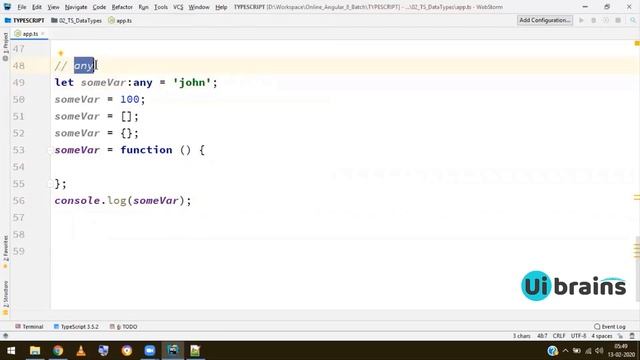Click the highlighted word 'any' in comment
Viewport: 640px width, 360px height.
pos(84,65)
